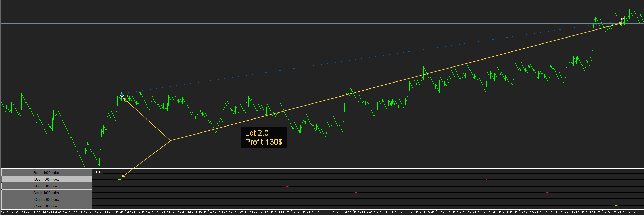
Task: Click green signal mark in Crash 300 row
Action: (616, 205)
